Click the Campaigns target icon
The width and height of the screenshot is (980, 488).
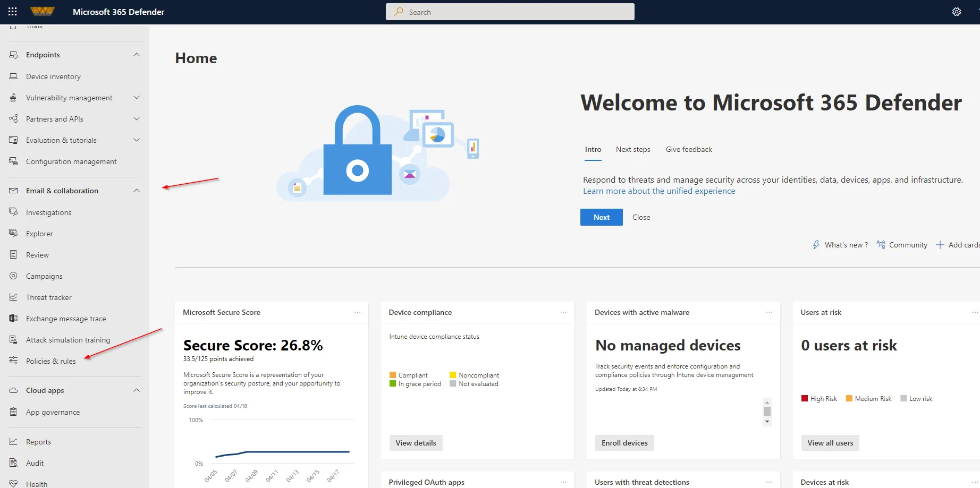click(x=13, y=276)
